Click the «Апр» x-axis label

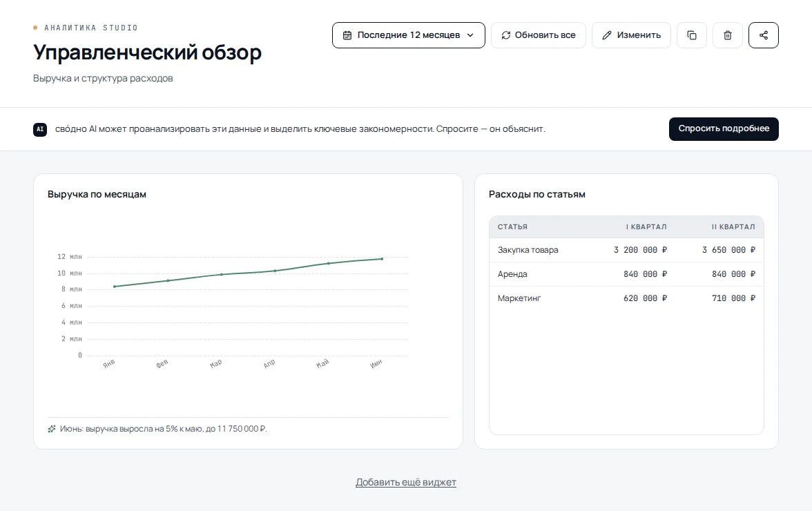pos(269,363)
